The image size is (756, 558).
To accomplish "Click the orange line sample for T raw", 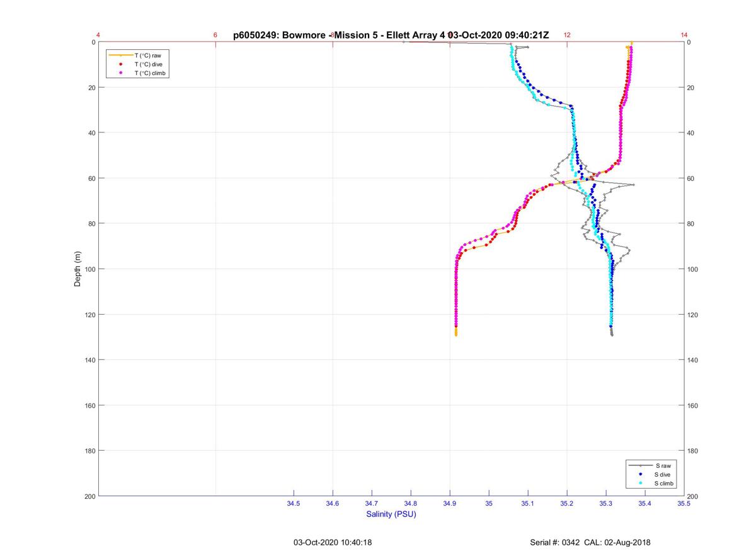I will [x=120, y=55].
